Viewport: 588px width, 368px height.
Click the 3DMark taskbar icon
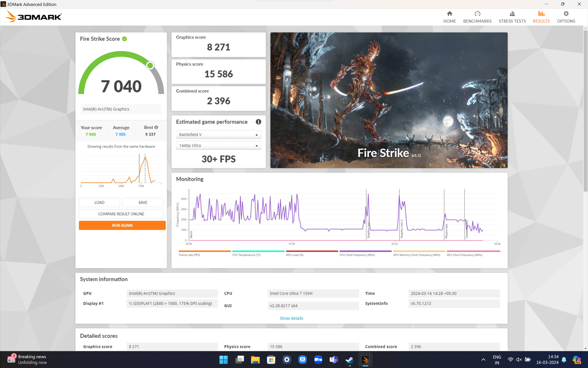365,359
